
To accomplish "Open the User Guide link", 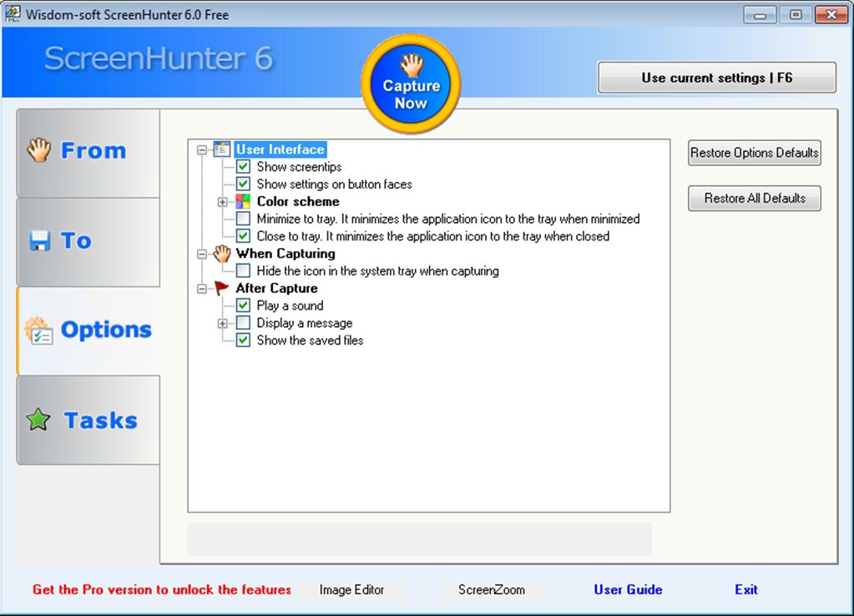I will click(628, 589).
